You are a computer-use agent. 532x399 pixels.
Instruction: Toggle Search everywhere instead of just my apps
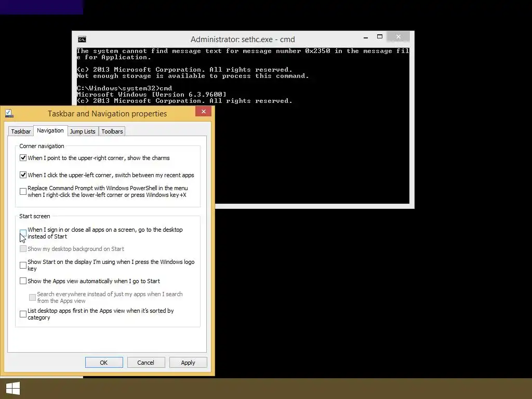[x=33, y=297]
